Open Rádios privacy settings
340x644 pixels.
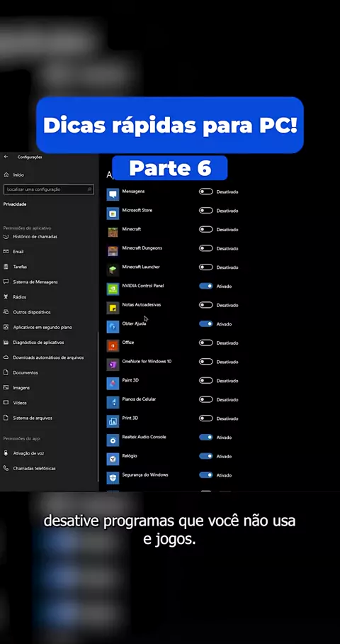[15, 297]
